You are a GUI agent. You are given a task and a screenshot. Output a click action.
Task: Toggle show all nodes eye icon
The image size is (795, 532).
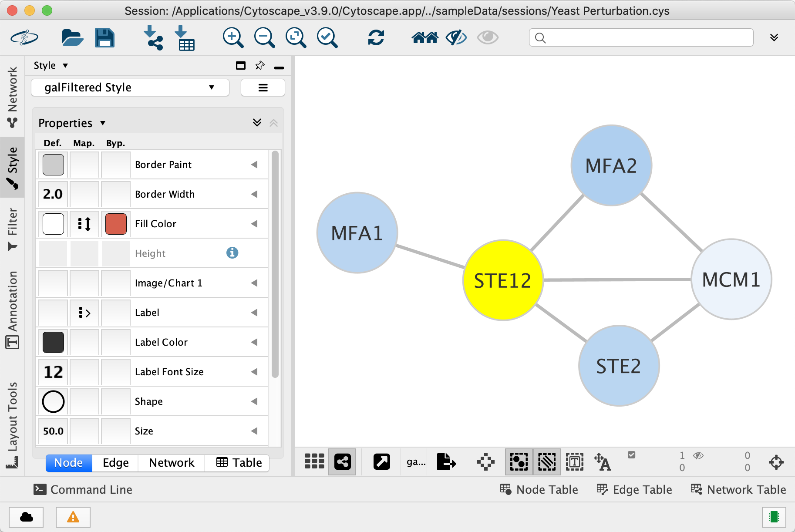(x=488, y=37)
